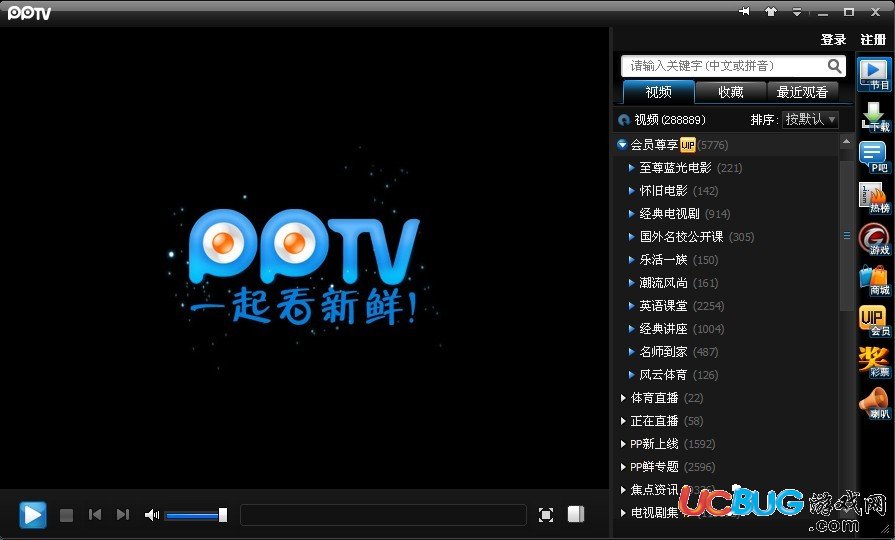Viewport: 895px width, 540px height.
Task: Select 正在直播 (58) list item
Action: point(667,421)
